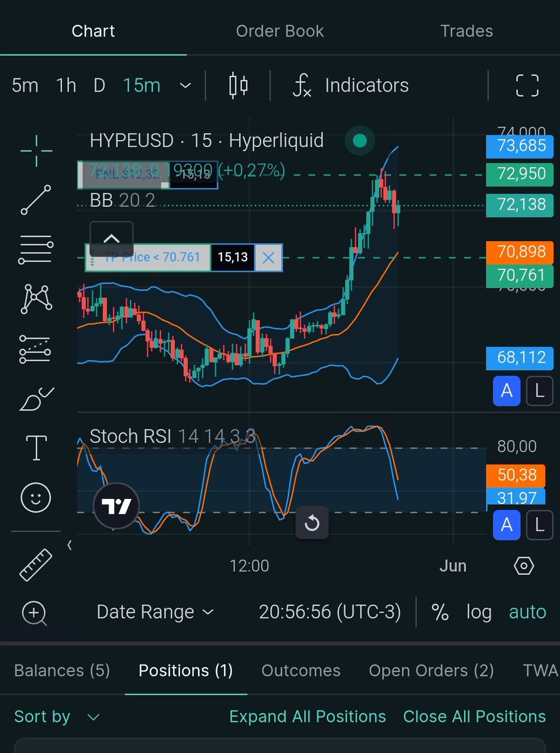
Task: Toggle percent scale mode
Action: (440, 612)
